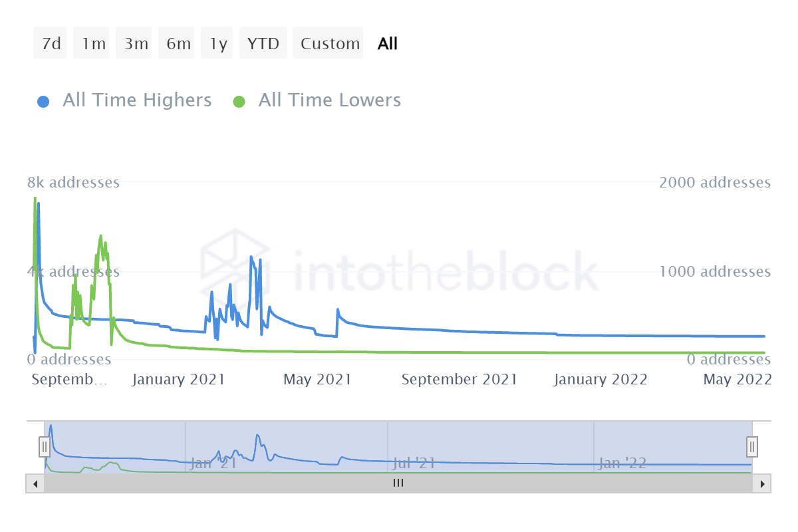Click the green All Time Lowers legend dot
Viewport: 798px width, 532px height.
[239, 102]
